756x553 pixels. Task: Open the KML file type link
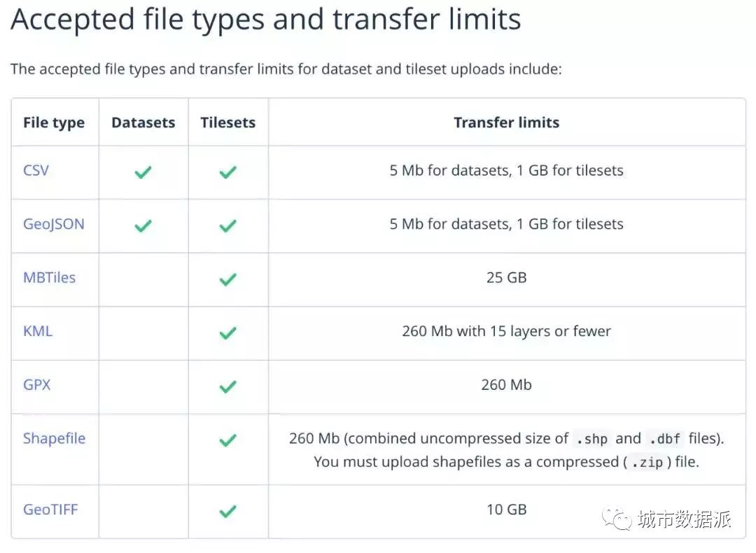point(38,331)
